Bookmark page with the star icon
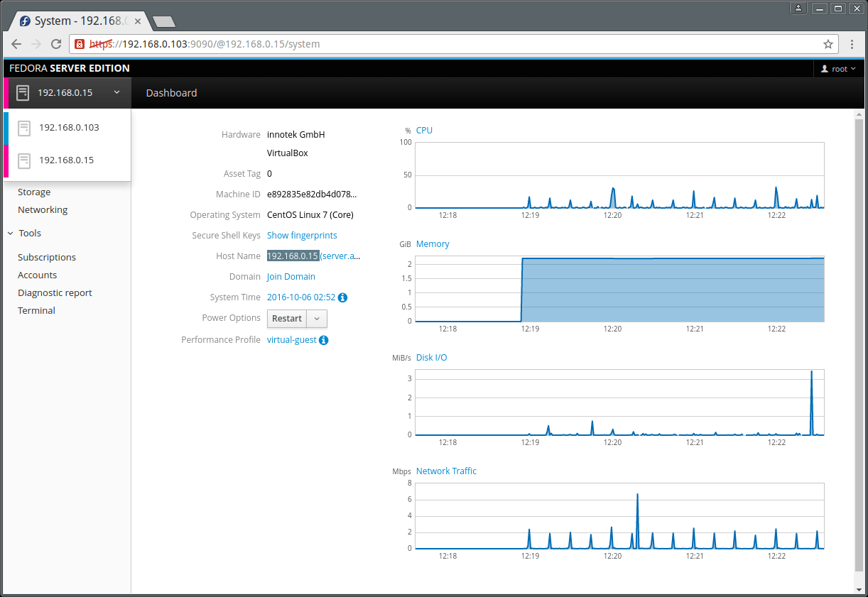 click(828, 44)
